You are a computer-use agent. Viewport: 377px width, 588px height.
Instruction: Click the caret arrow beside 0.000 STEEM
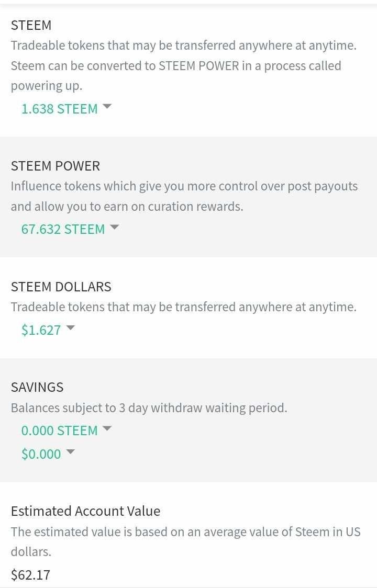coord(107,428)
